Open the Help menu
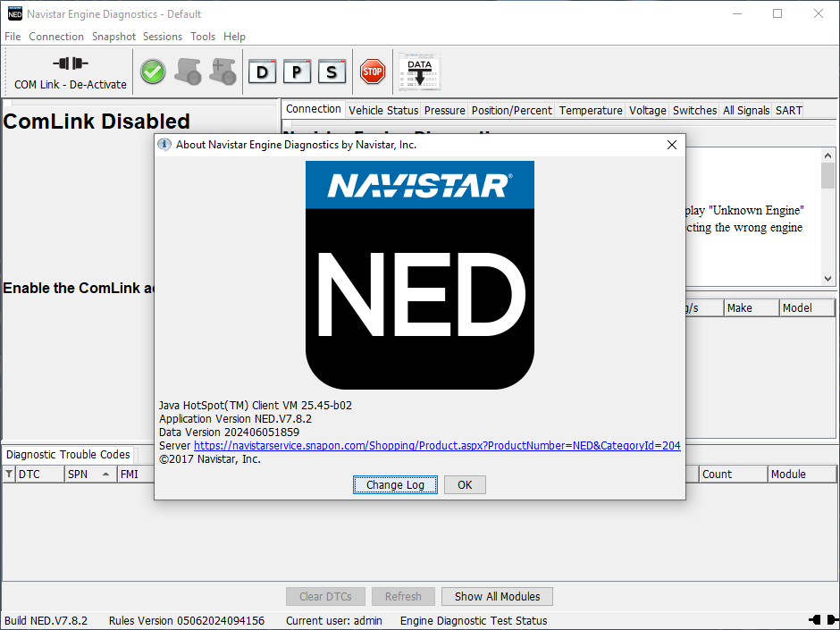The height and width of the screenshot is (630, 840). pos(234,37)
